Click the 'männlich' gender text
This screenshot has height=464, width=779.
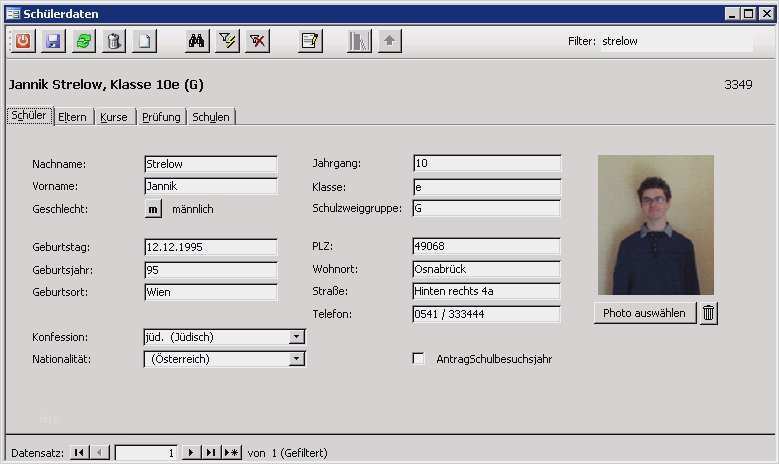(193, 209)
